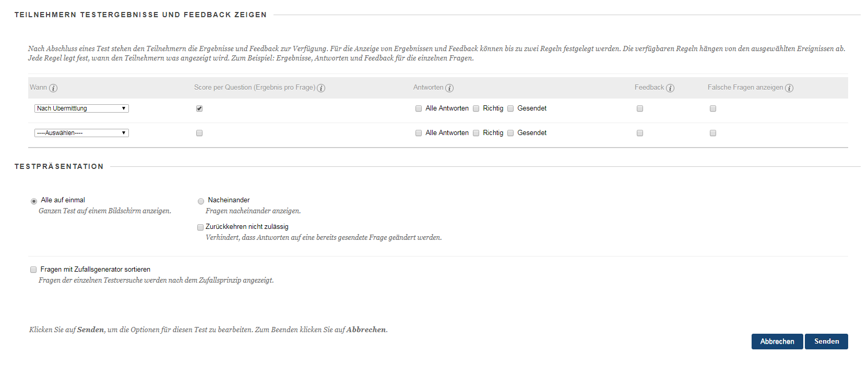Expand the Auswählen dropdown in second row
Viewport: 868px width, 365px height.
coord(81,133)
